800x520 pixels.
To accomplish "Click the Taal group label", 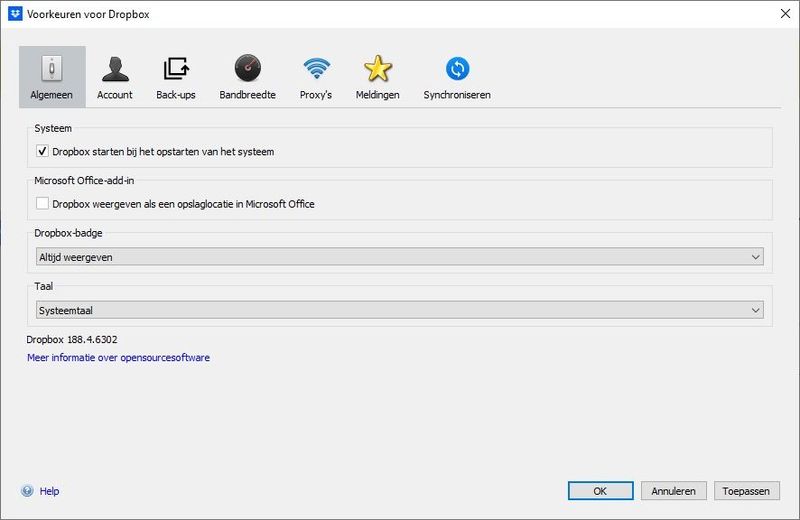I will [44, 286].
